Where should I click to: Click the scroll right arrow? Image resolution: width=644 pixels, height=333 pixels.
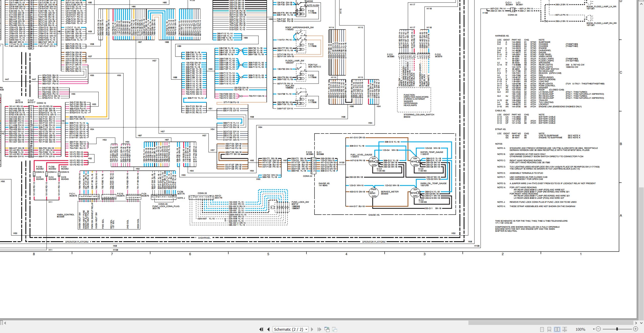tap(636, 323)
